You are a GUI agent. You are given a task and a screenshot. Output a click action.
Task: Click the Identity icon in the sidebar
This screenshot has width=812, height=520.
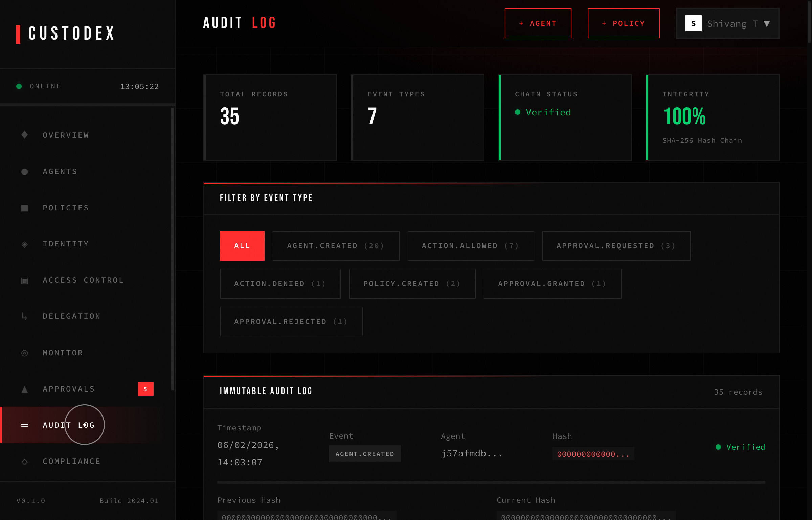click(24, 244)
